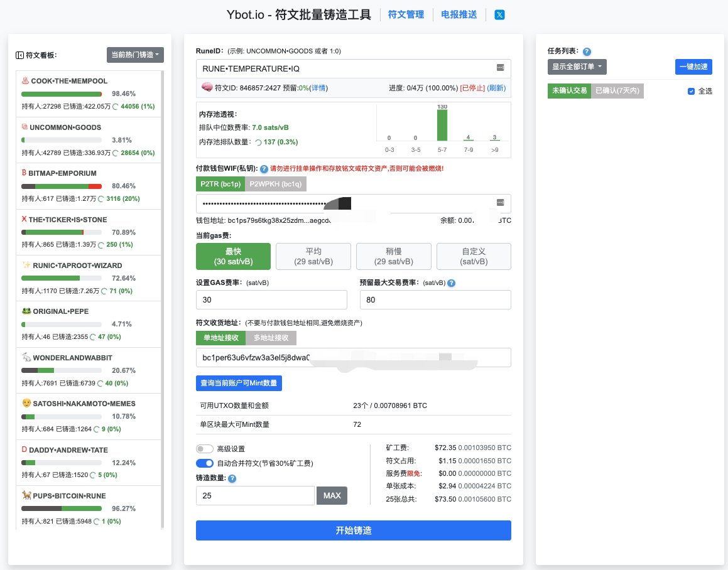The image size is (728, 570).
Task: Click the COOK•THE•MEMPOOL progress bar
Action: pos(62,94)
